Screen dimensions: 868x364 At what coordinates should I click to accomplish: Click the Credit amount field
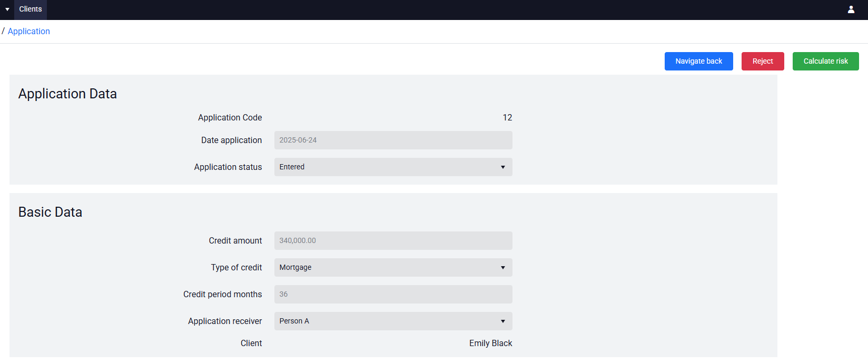(x=393, y=241)
